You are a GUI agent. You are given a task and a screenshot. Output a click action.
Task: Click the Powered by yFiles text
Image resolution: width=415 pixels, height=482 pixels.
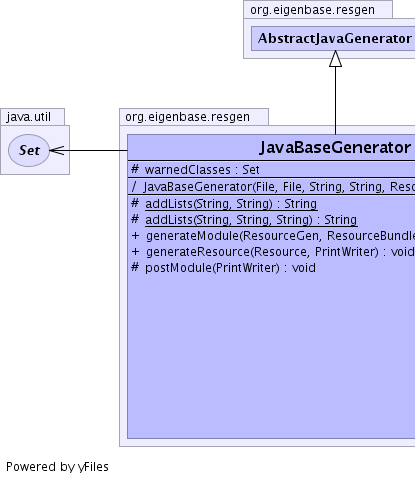click(57, 467)
